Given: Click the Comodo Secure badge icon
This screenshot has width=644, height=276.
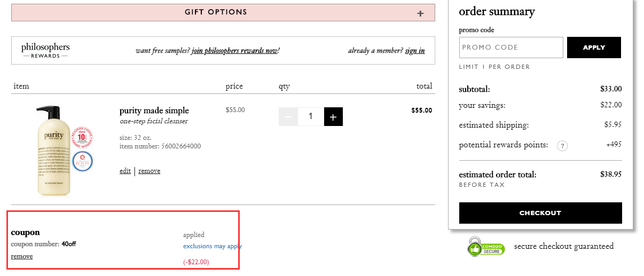Looking at the screenshot, I should pyautogui.click(x=486, y=247).
